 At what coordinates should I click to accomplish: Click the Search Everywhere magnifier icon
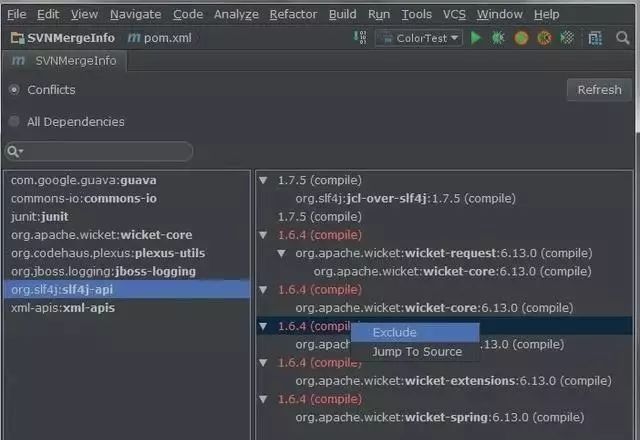click(623, 38)
